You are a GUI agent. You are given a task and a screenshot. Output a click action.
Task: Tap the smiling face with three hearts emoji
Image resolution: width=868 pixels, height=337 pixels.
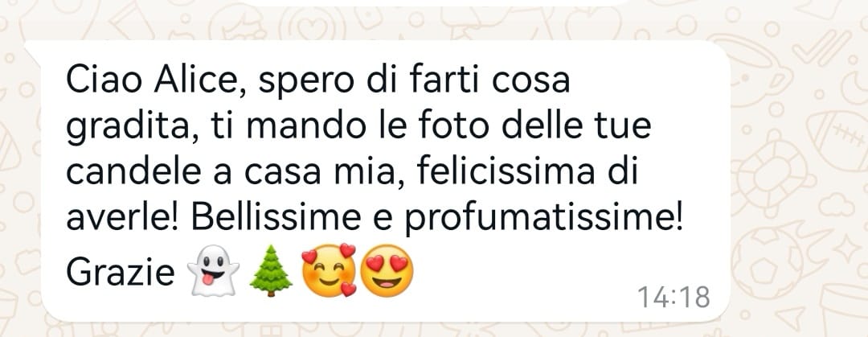329,270
